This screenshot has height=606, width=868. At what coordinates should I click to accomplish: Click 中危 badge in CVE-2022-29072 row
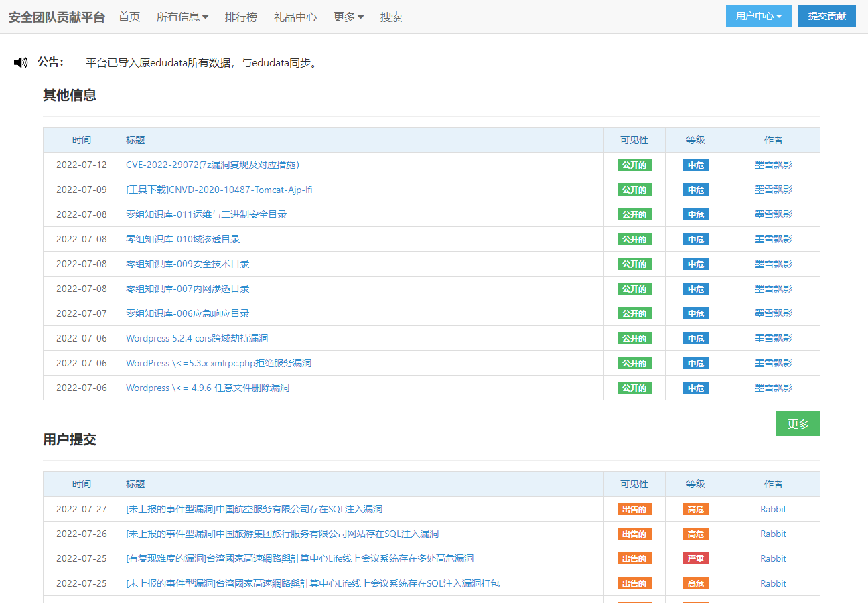696,165
